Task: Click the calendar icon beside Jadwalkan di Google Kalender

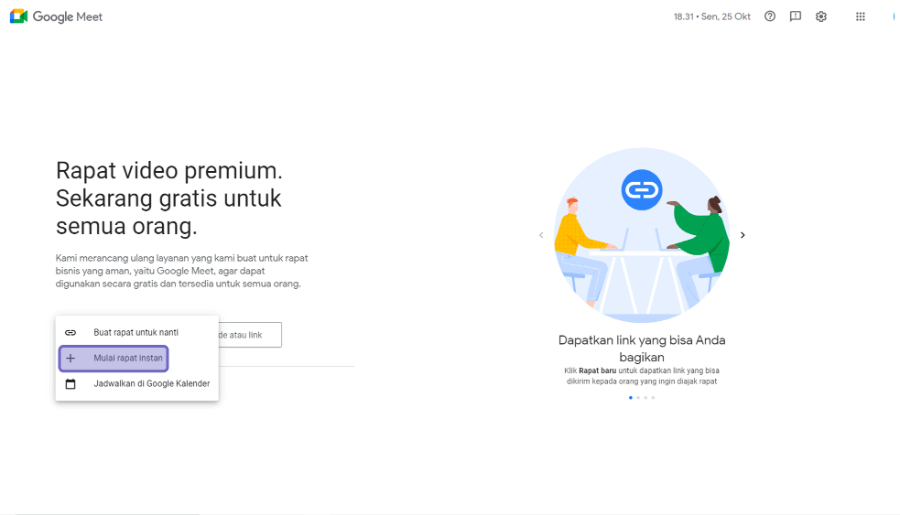Action: pos(70,384)
